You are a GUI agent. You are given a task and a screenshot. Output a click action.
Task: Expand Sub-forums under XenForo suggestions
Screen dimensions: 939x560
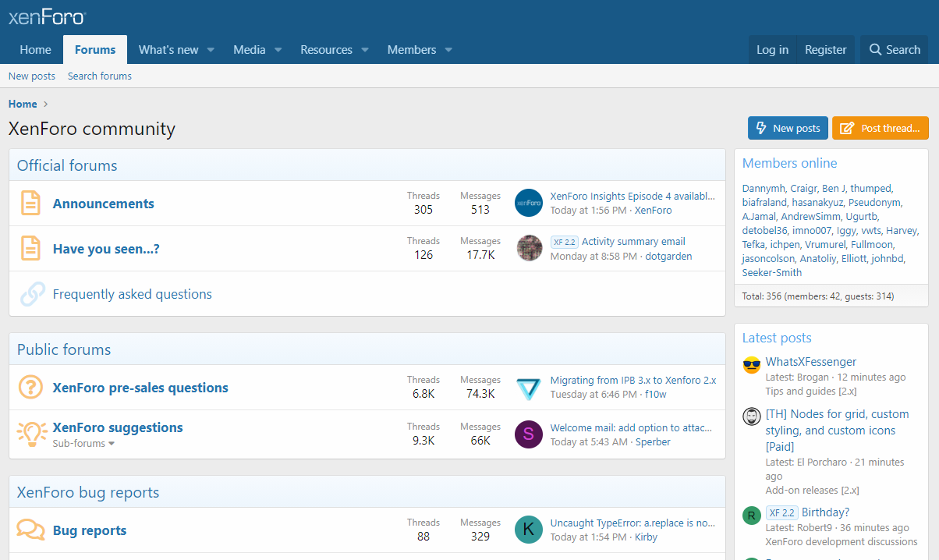coord(83,443)
